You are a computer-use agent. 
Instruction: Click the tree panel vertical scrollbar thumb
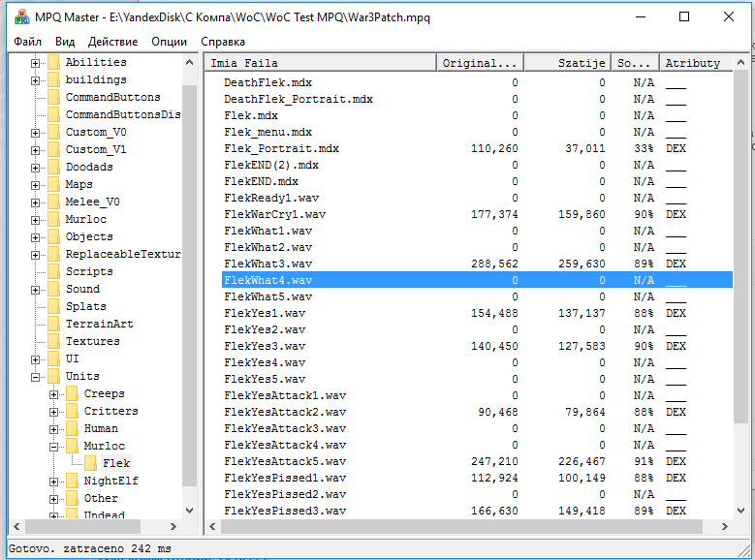coord(190,285)
